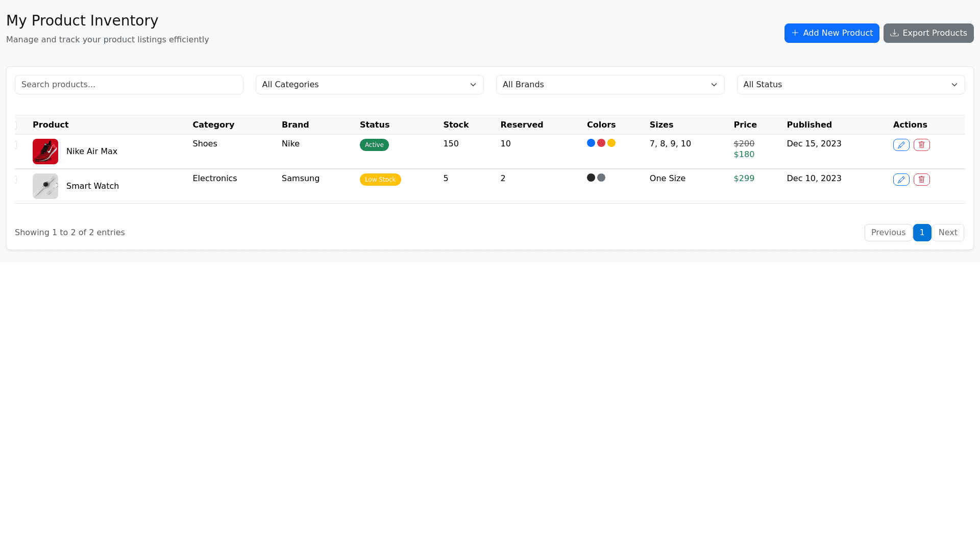Click the yellow color swatch for Nike Air Max
Viewport: 980px width, 551px height.
pos(611,143)
